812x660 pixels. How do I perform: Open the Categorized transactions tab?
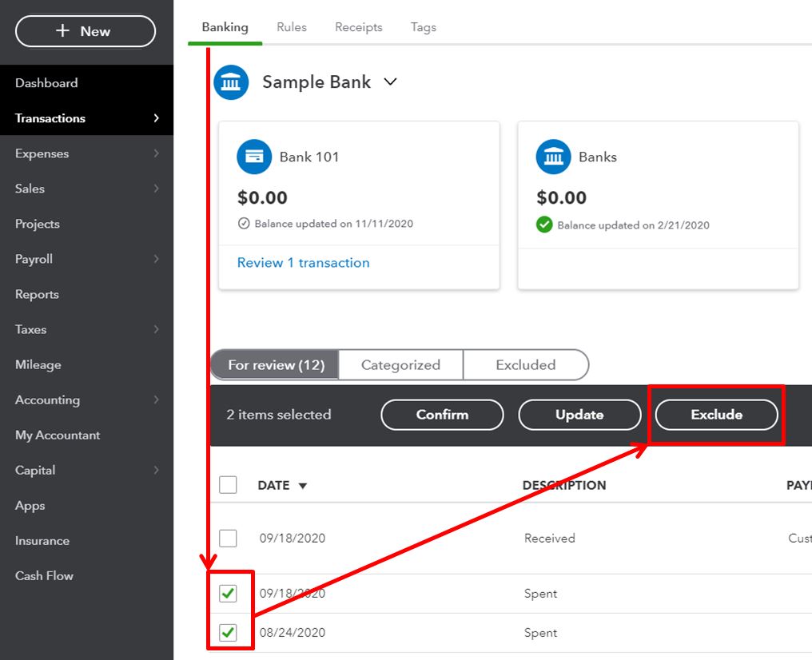tap(400, 365)
